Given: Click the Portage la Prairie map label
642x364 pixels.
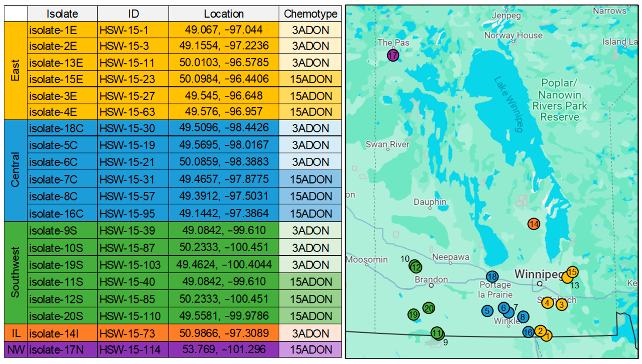Looking at the screenshot, I should (x=495, y=289).
